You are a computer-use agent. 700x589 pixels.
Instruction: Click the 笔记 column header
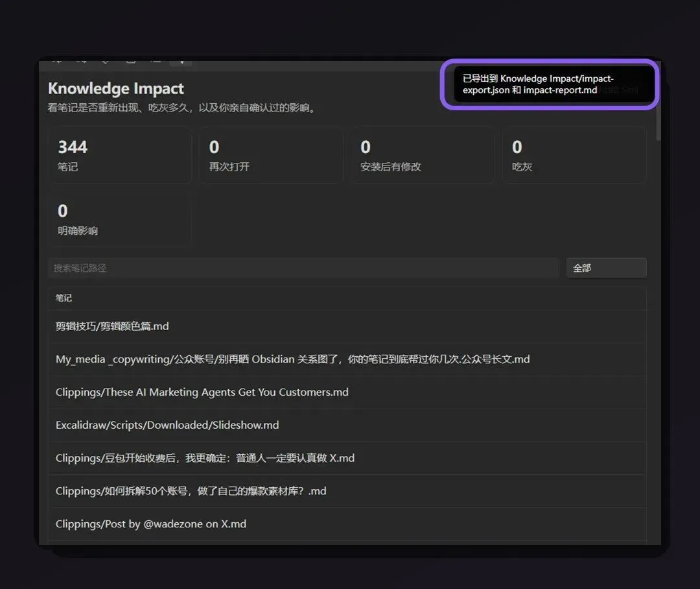point(64,298)
